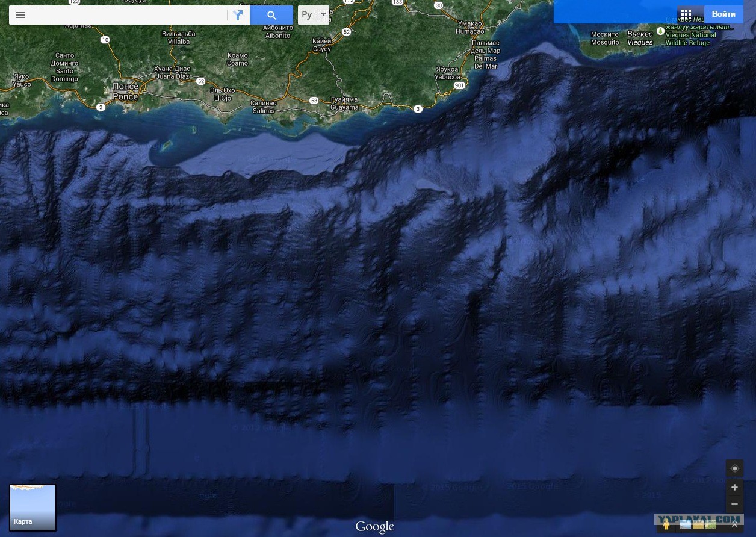This screenshot has height=537, width=756.
Task: Click the Google logo at bottom
Action: click(374, 527)
